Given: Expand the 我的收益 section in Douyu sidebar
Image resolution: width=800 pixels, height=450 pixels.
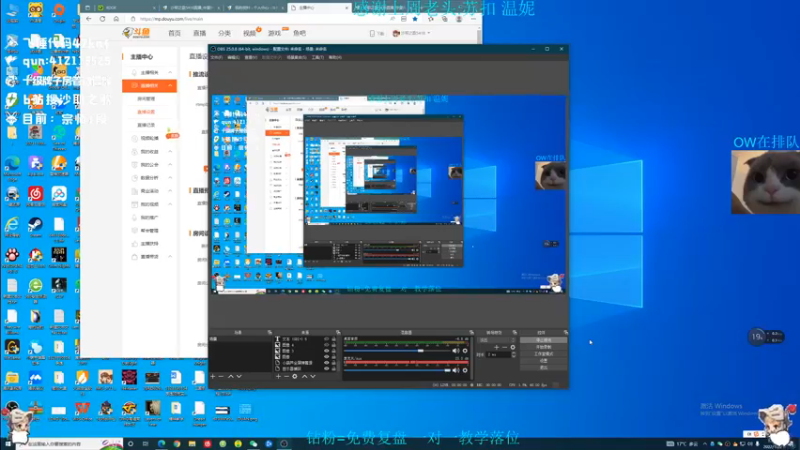Looking at the screenshot, I should [x=170, y=152].
